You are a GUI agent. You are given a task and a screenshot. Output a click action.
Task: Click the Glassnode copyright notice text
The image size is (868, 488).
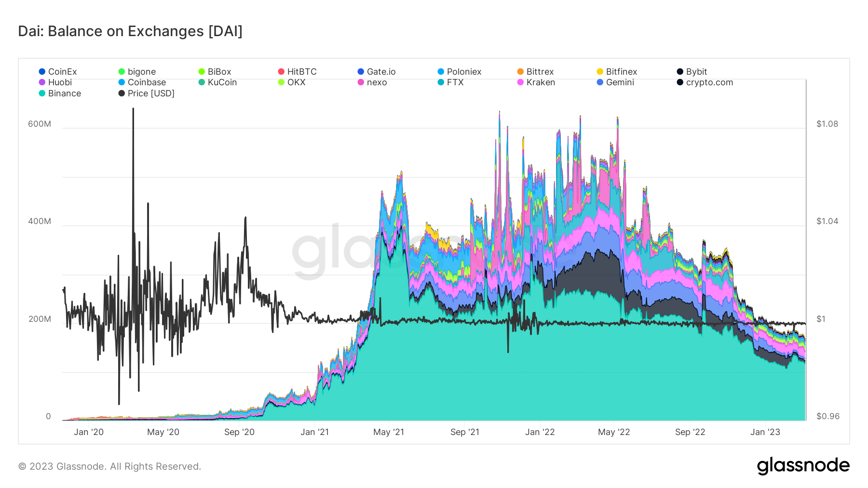tap(109, 466)
